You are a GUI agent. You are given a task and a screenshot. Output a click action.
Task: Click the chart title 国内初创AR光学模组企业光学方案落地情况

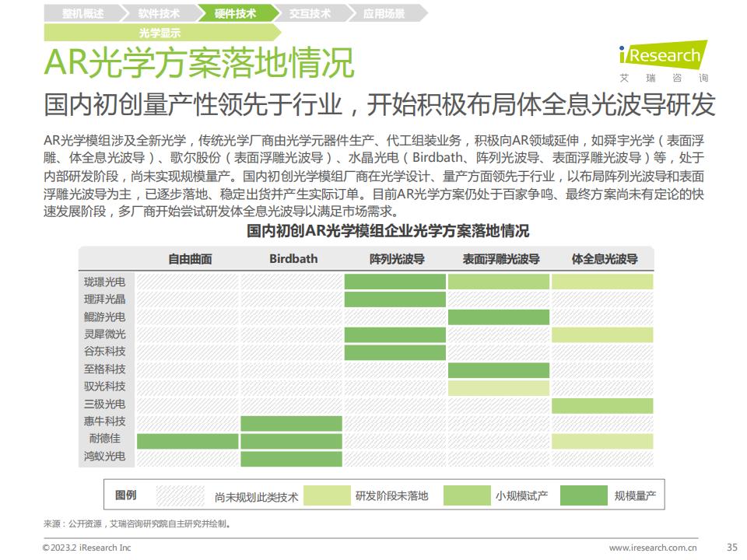tap(388, 231)
